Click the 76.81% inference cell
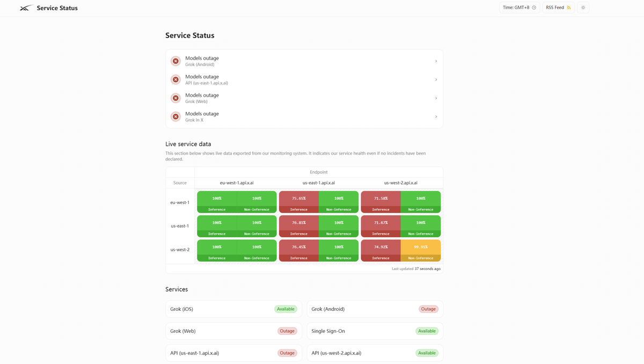 pyautogui.click(x=299, y=226)
